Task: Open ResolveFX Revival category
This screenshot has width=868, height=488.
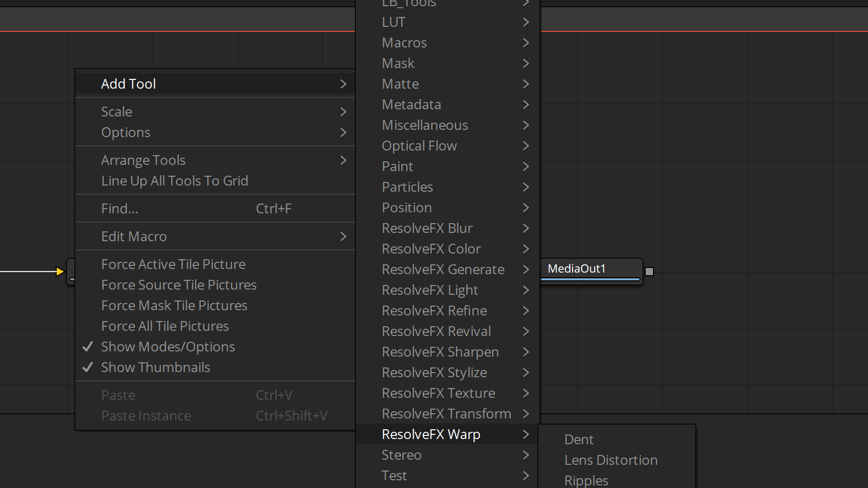Action: tap(448, 331)
